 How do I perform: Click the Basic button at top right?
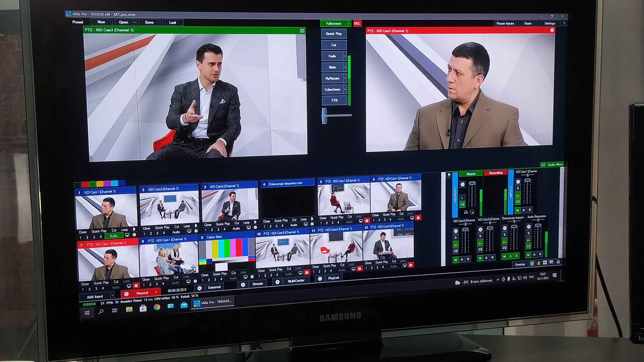click(528, 23)
